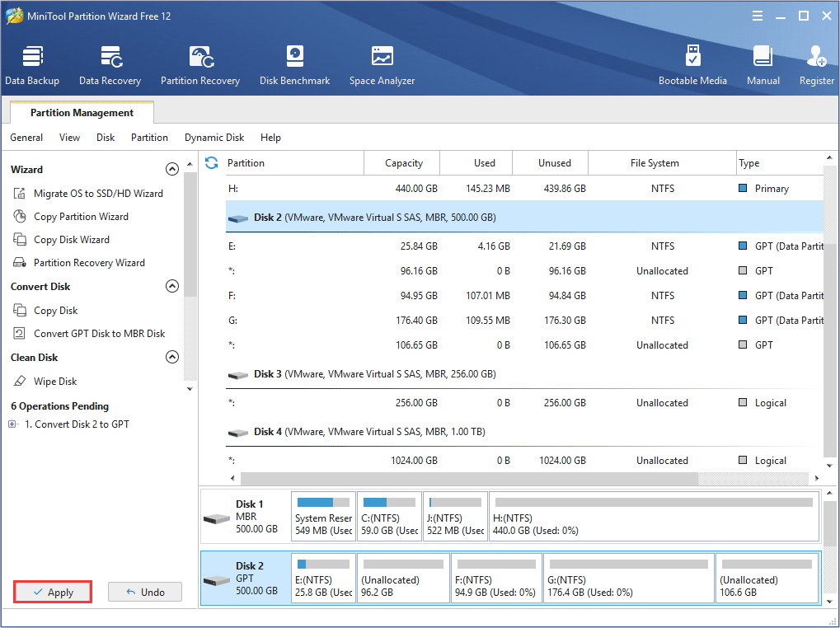Collapse the Clean Disk section
This screenshot has height=628, width=840.
click(172, 356)
